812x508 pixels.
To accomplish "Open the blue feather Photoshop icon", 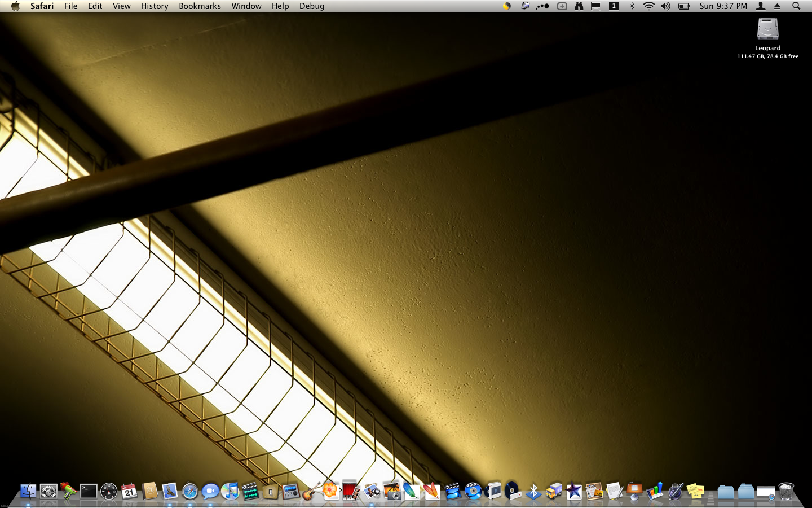I will [412, 491].
